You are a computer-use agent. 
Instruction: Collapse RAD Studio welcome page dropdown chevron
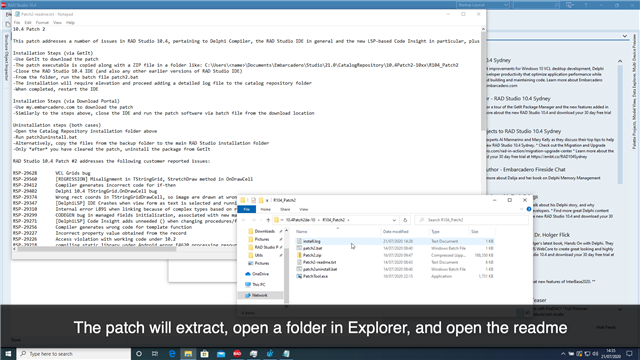(625, 36)
